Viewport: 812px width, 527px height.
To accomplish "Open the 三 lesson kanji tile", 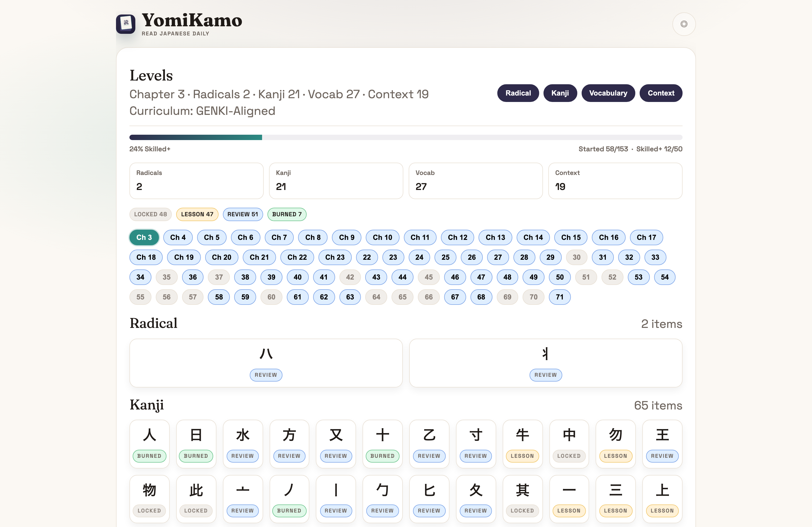I will pyautogui.click(x=615, y=499).
